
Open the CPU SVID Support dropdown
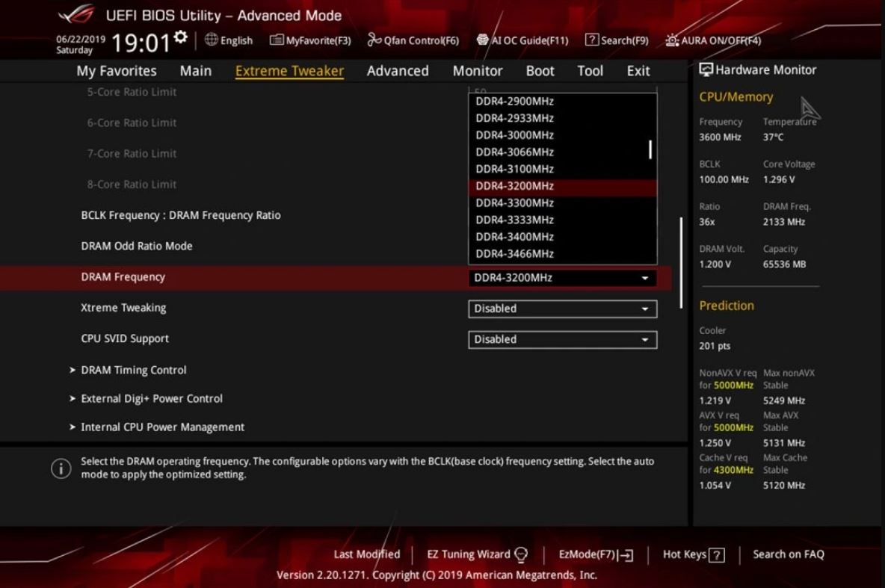coord(563,340)
